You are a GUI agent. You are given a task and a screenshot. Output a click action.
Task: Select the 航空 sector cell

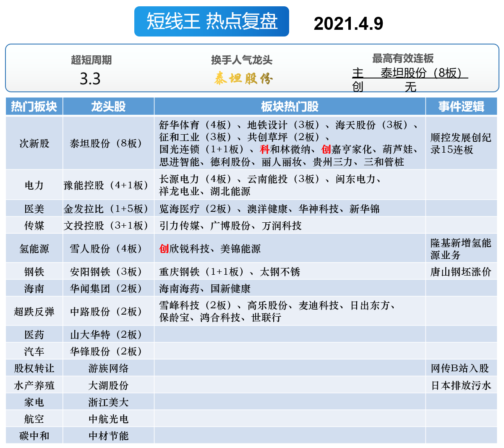(34, 419)
